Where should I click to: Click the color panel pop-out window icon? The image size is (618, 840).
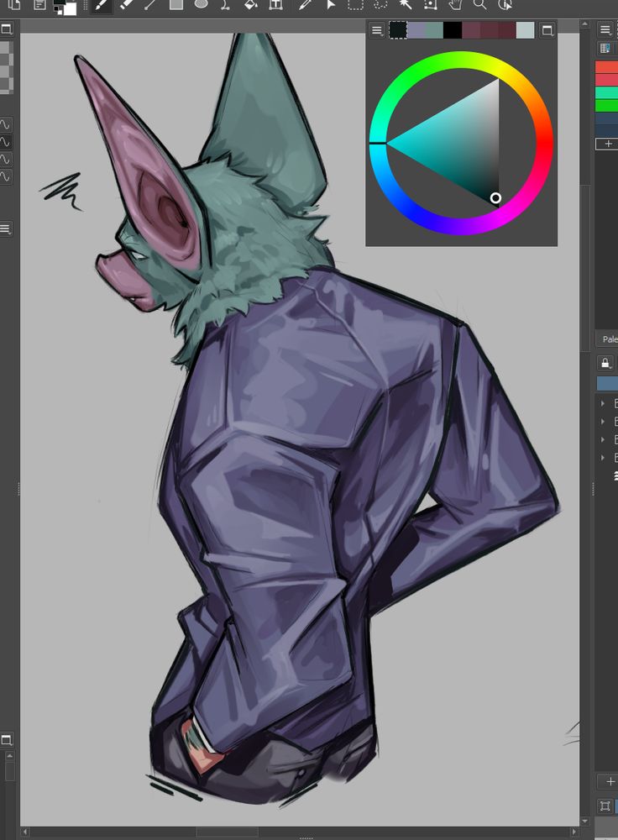pos(547,30)
